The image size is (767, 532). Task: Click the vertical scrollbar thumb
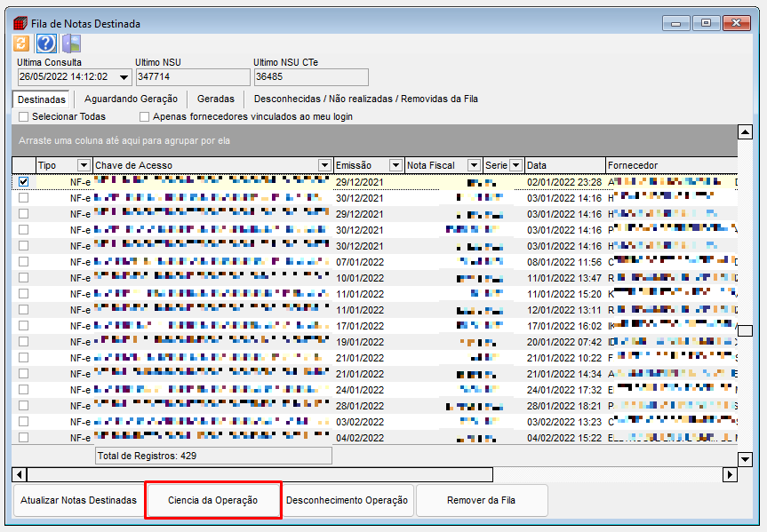(x=745, y=331)
